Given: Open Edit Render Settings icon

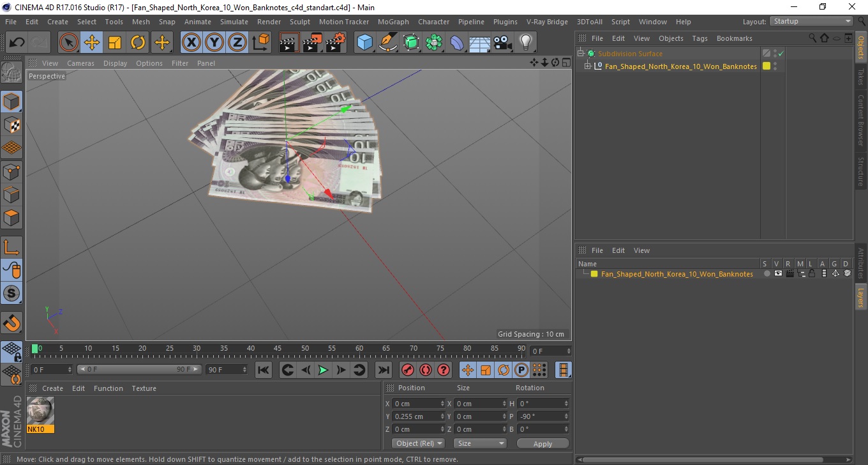Looking at the screenshot, I should coord(336,43).
